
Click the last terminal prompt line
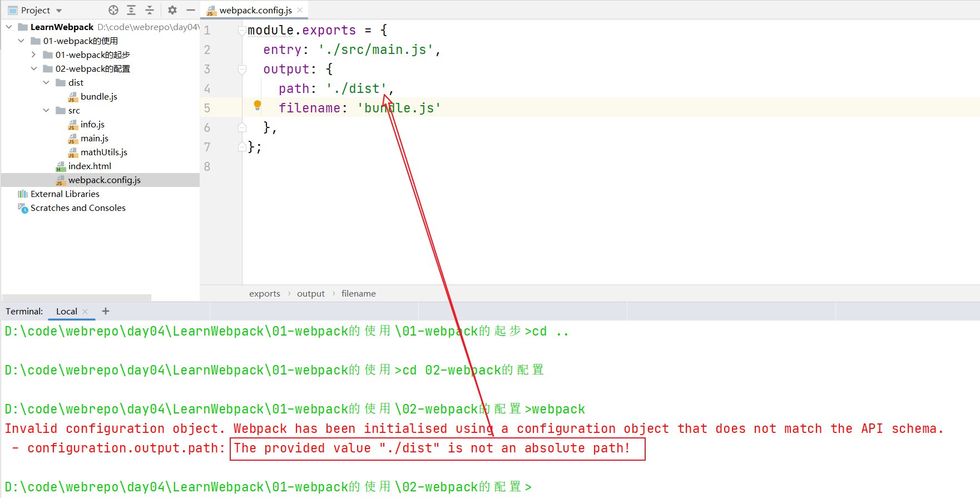pos(268,487)
